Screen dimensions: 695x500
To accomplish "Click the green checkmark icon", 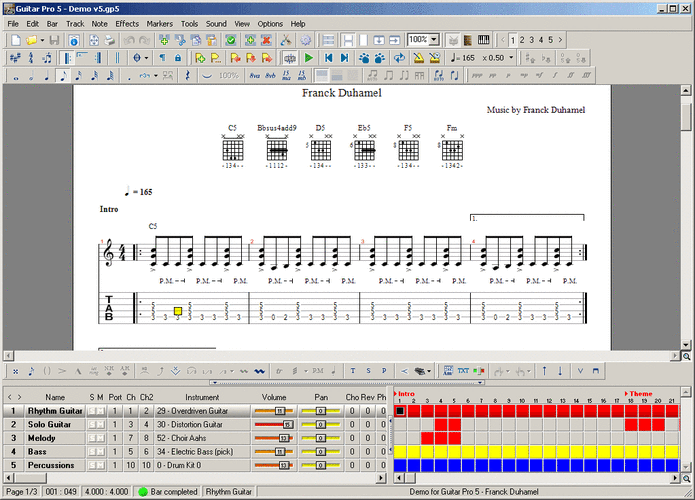I will pos(230,40).
